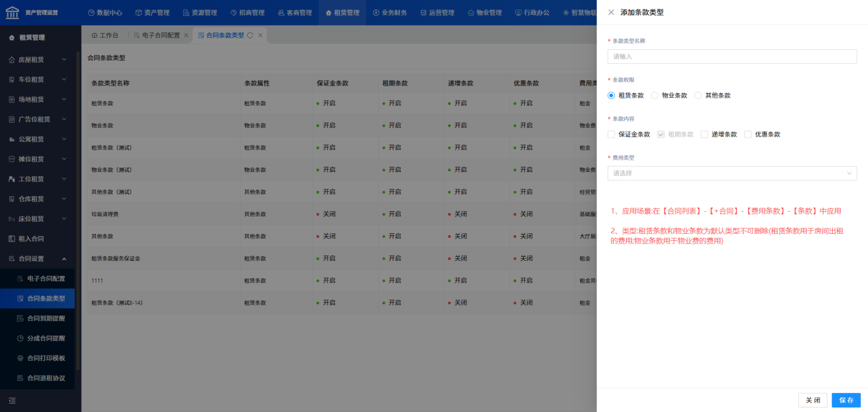Click the 公寓租赁 sidebar icon
Screen dimensions: 868x412
[x=12, y=139]
